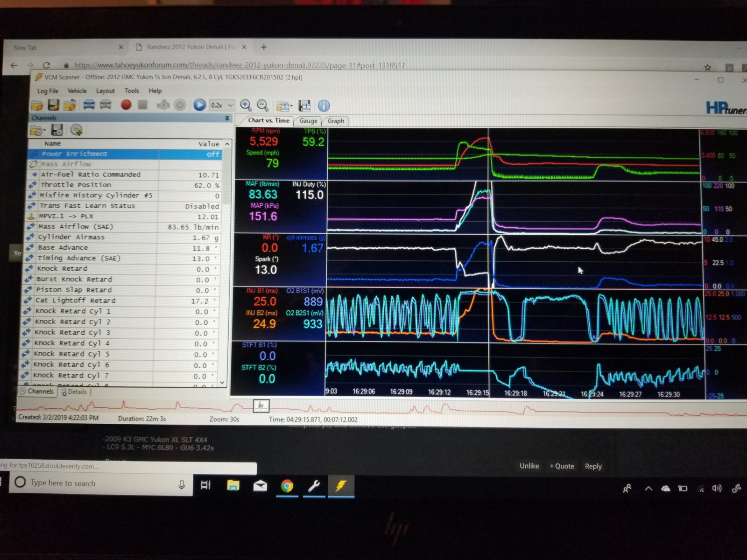
Task: Click the disconnect vehicle gray car icon
Action: click(x=106, y=105)
